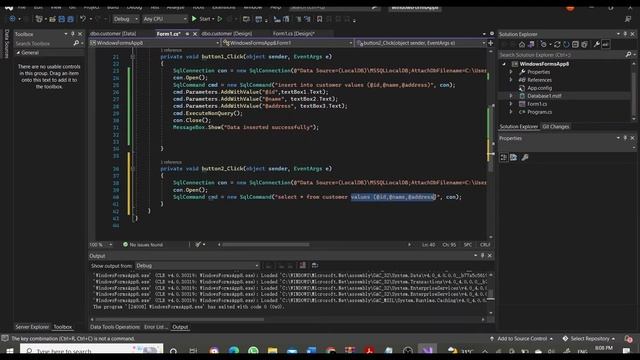The height and width of the screenshot is (360, 640).
Task: Click the editor horizontal scrollbar
Action: coord(266,245)
